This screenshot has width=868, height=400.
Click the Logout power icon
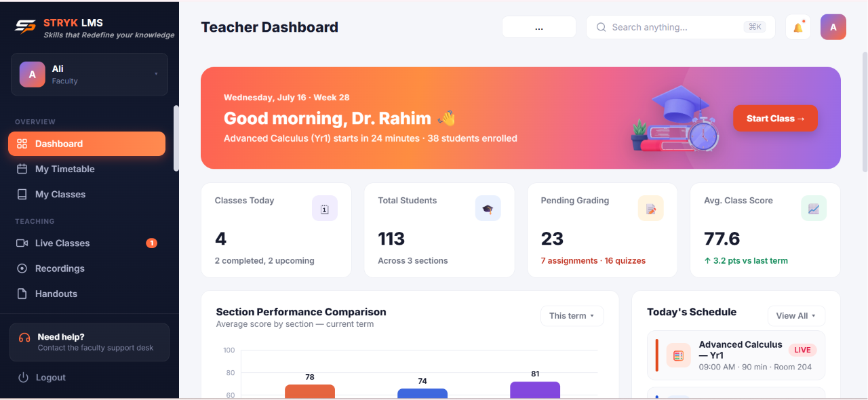pyautogui.click(x=23, y=378)
